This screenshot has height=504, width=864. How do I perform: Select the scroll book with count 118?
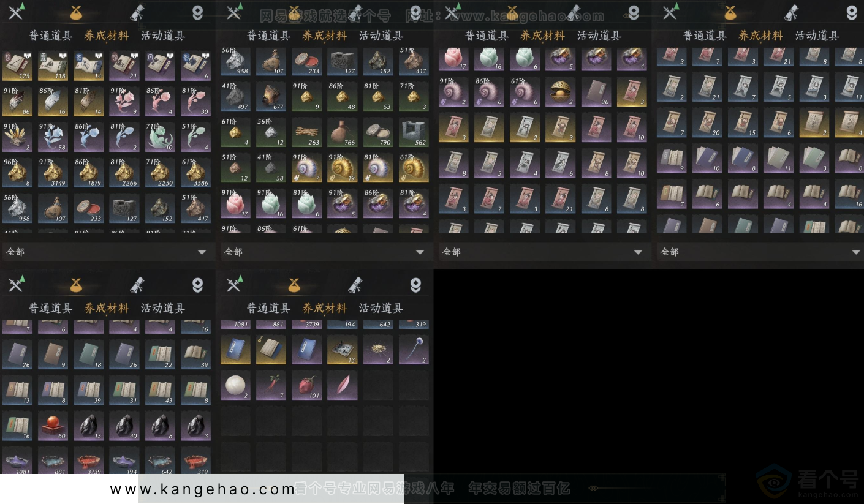[x=53, y=66]
